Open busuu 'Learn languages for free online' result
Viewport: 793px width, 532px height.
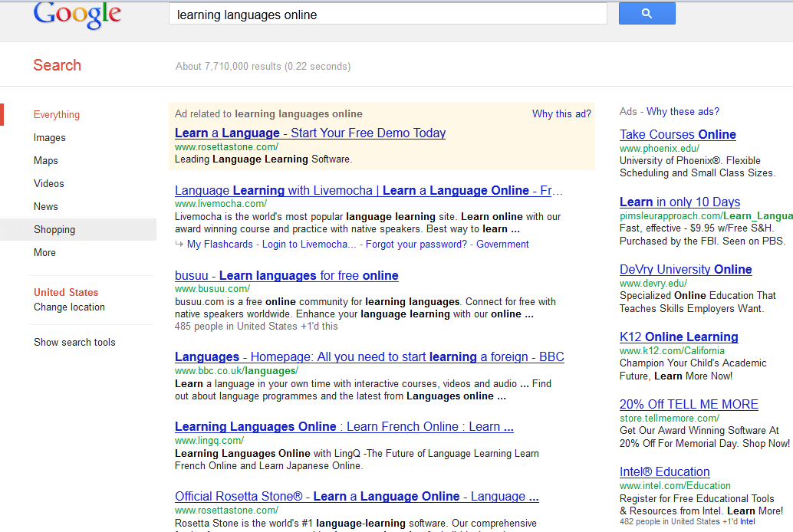coord(286,276)
